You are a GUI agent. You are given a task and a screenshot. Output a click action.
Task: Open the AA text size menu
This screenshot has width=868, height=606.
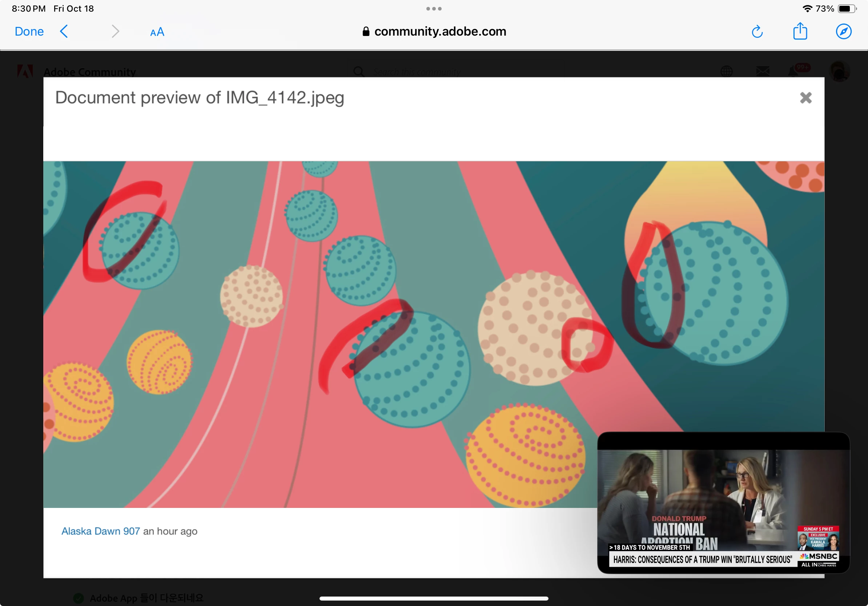coord(157,32)
